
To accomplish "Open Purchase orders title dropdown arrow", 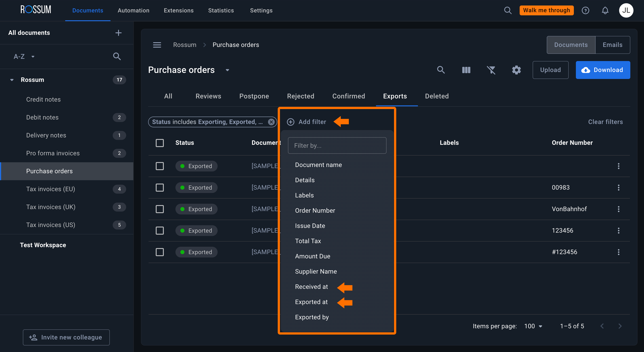I will (227, 70).
